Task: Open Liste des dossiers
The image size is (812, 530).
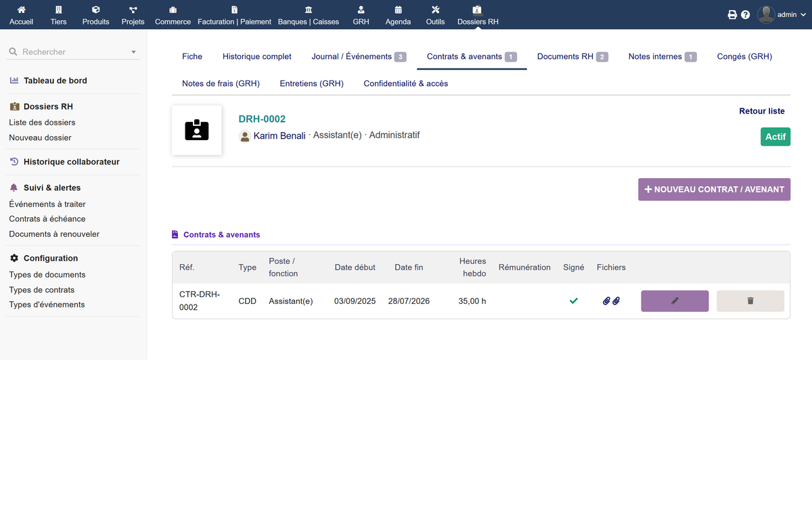Action: tap(42, 123)
